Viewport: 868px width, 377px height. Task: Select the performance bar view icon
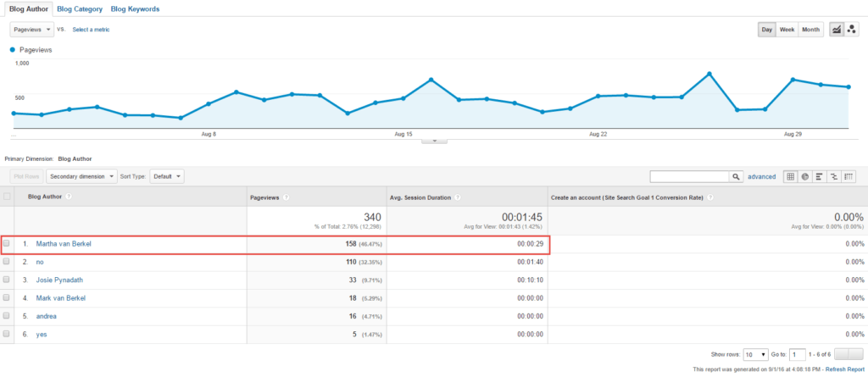[x=820, y=176]
